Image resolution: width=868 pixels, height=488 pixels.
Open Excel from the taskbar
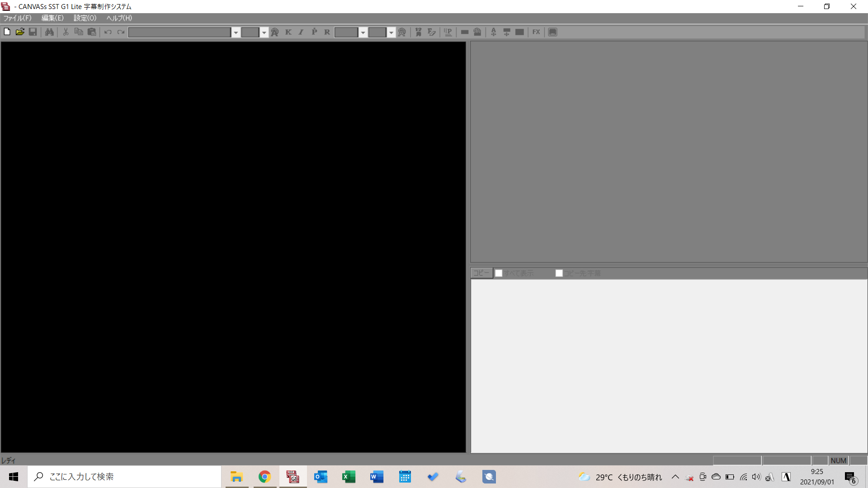pos(349,477)
